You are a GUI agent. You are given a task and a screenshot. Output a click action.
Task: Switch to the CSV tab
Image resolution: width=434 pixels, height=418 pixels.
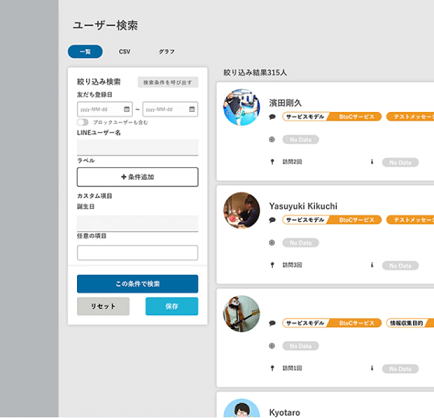(124, 52)
